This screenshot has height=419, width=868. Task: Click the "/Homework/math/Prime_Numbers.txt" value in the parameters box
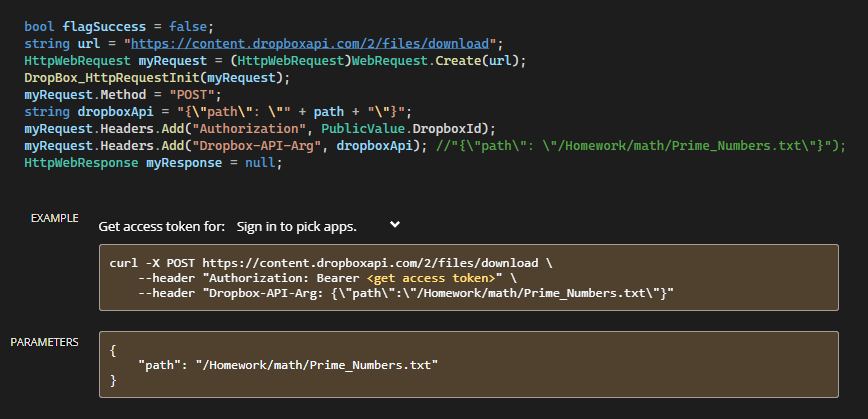(x=317, y=365)
